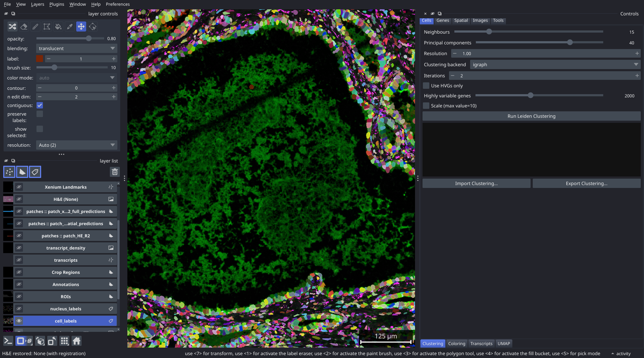Click Export Clustering button
Screen dimensions: 644x358
pyautogui.click(x=586, y=183)
